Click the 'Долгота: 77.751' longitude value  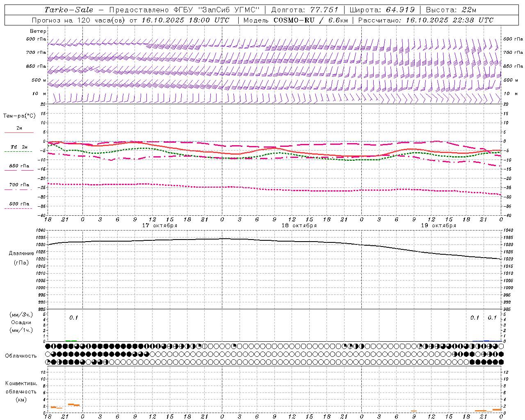[305, 10]
